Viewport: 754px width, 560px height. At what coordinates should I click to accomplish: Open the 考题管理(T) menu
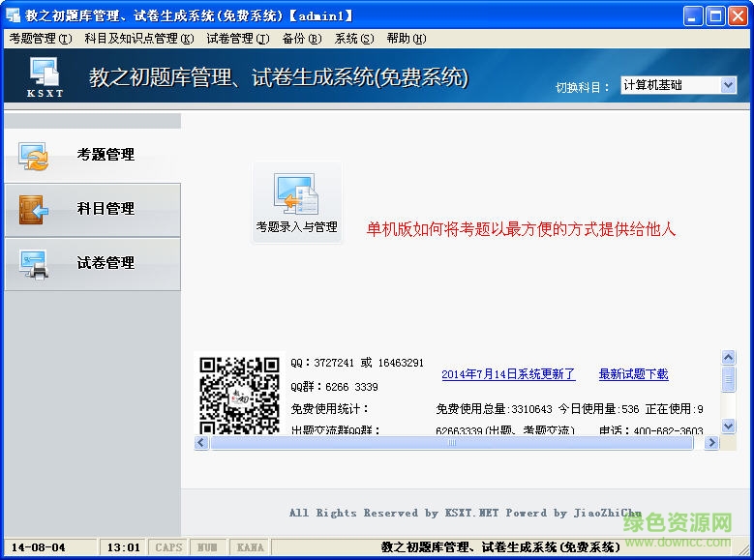tap(40, 39)
